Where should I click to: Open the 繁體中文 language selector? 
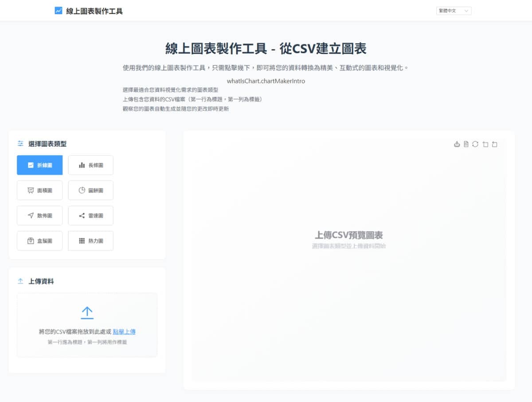pos(453,11)
